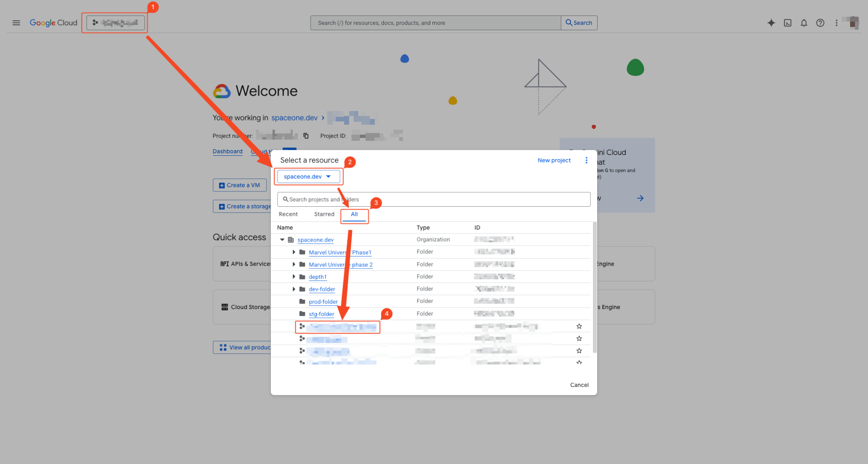This screenshot has height=464, width=868.
Task: Click the stg-folder folder icon
Action: coord(302,314)
